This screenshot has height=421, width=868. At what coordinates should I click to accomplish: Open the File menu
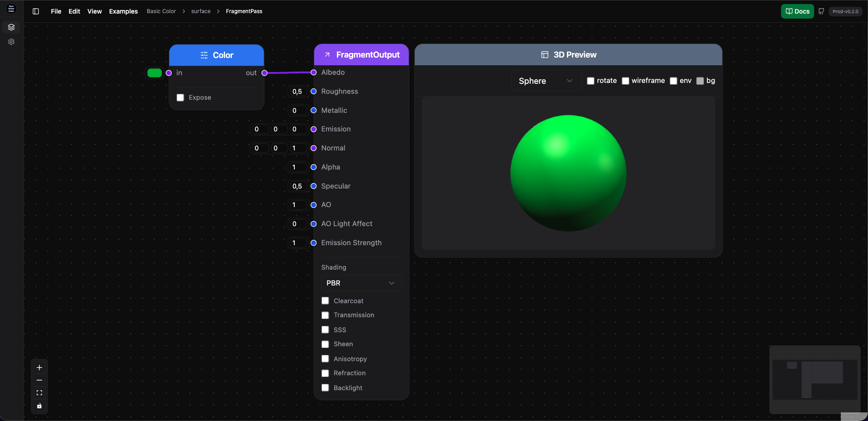pyautogui.click(x=56, y=11)
